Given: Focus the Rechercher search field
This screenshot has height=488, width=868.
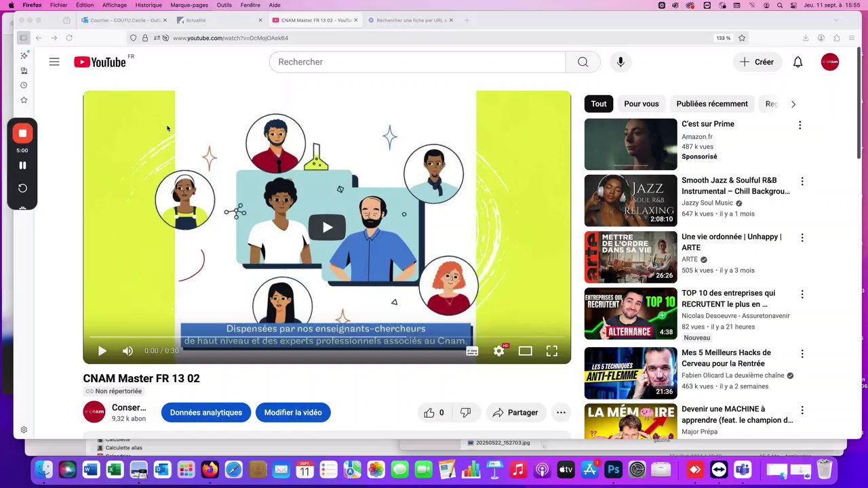Looking at the screenshot, I should point(417,62).
